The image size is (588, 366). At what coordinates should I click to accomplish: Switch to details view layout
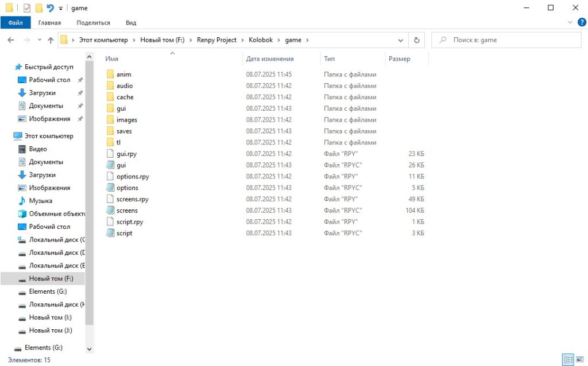568,360
